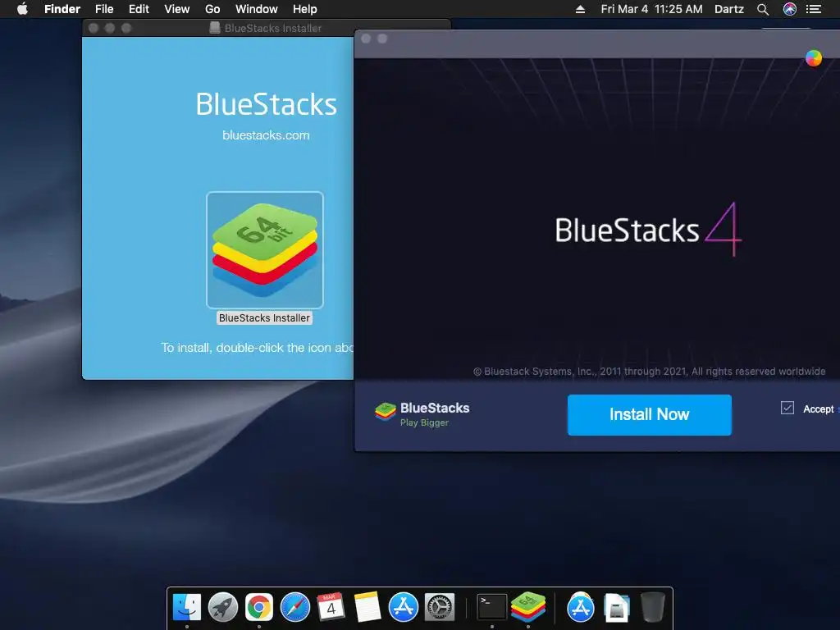Open Terminal from the Dock
The width and height of the screenshot is (840, 630).
tap(492, 608)
